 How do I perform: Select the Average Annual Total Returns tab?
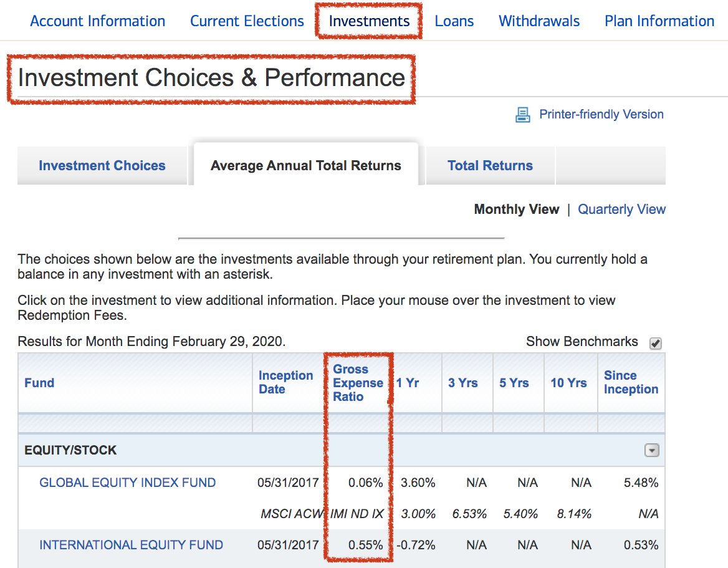pyautogui.click(x=305, y=166)
